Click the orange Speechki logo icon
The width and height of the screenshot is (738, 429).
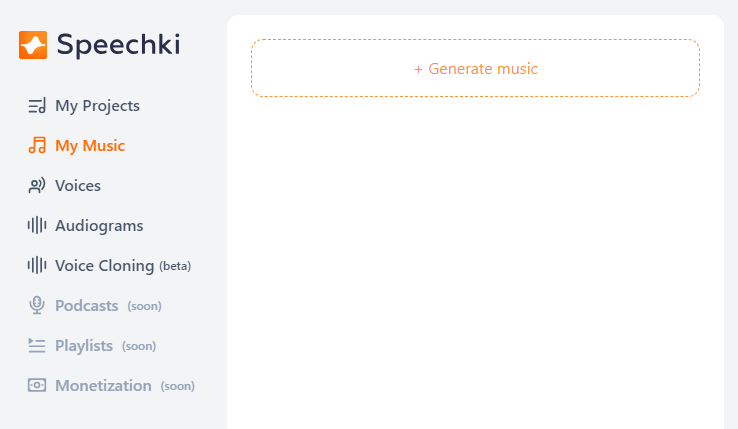click(33, 45)
